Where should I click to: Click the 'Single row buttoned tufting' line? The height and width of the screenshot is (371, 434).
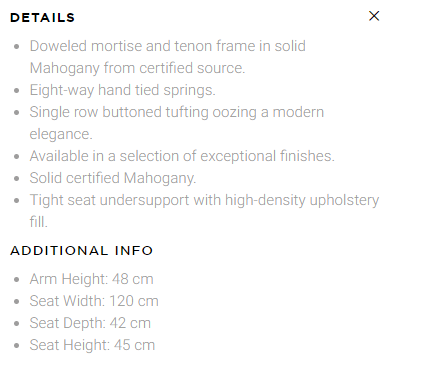[177, 112]
